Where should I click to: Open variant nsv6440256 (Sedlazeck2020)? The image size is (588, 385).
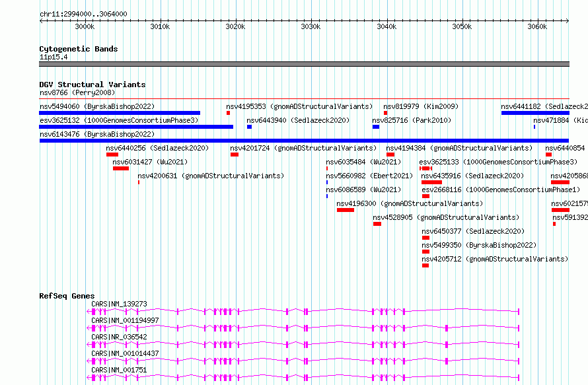coord(157,148)
